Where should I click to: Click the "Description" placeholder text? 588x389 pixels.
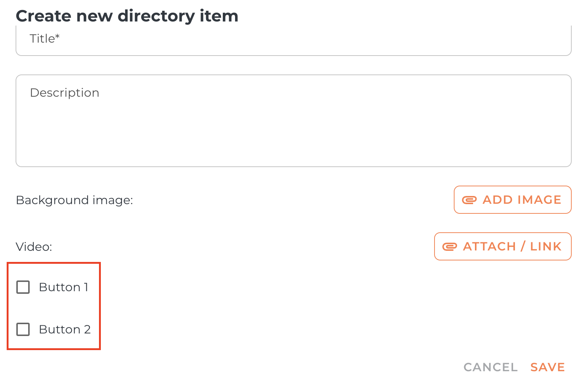coord(65,93)
